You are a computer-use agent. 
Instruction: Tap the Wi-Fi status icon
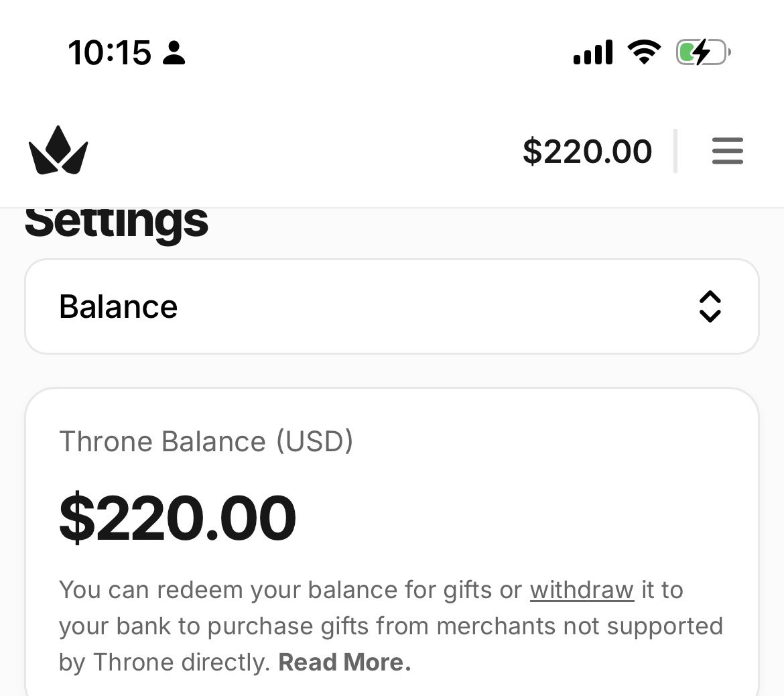click(x=645, y=52)
